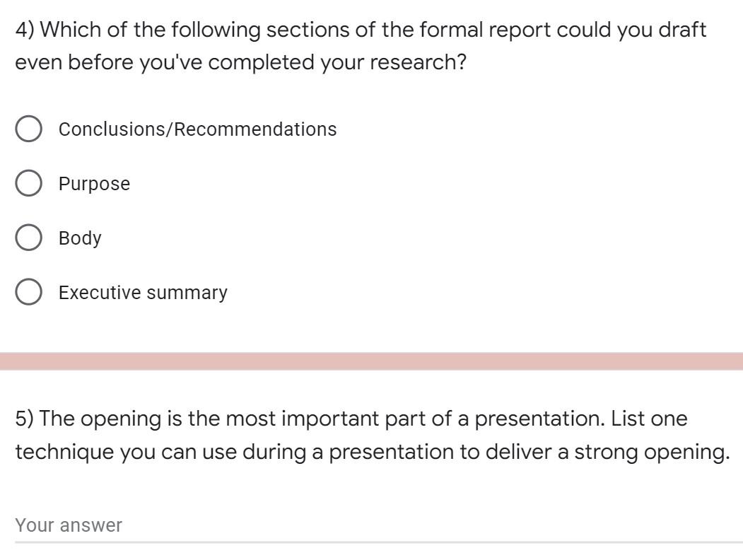The width and height of the screenshot is (743, 560).
Task: Click the Body option label text
Action: pos(80,238)
